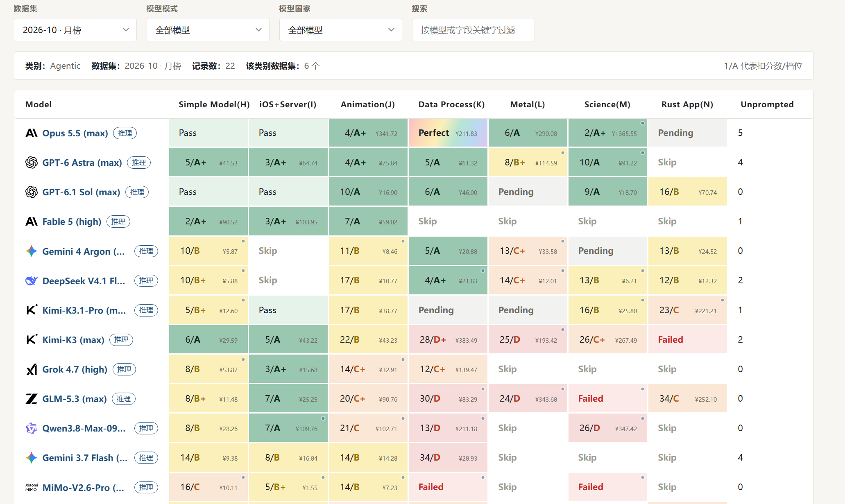Open the 模型国家 dropdown set to 全部模型
845x504 pixels.
(x=341, y=30)
